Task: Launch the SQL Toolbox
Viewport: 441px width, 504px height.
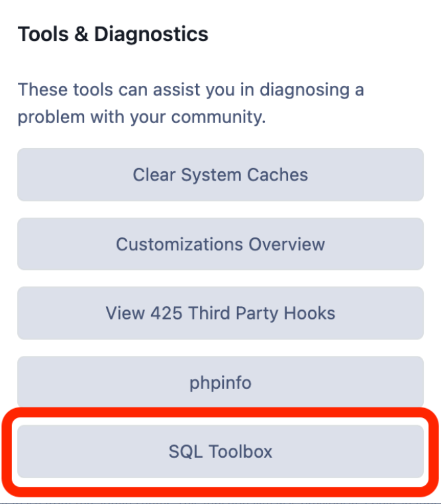Action: 220,451
